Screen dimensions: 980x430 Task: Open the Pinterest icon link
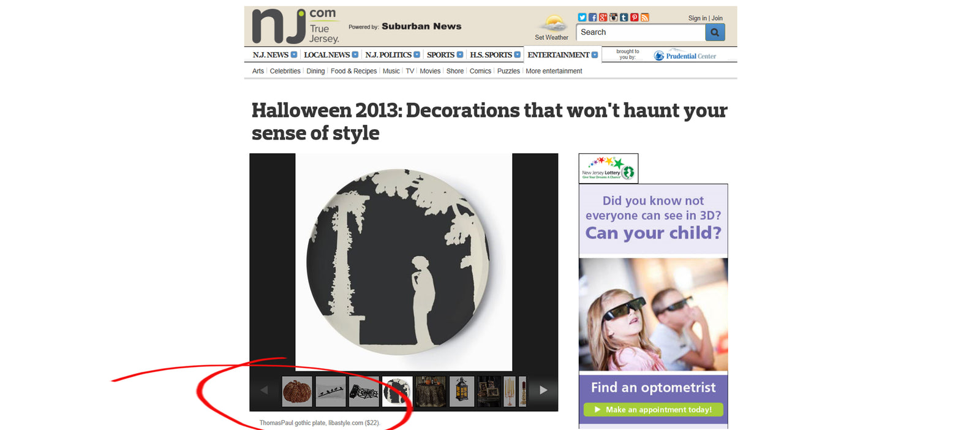tap(634, 18)
